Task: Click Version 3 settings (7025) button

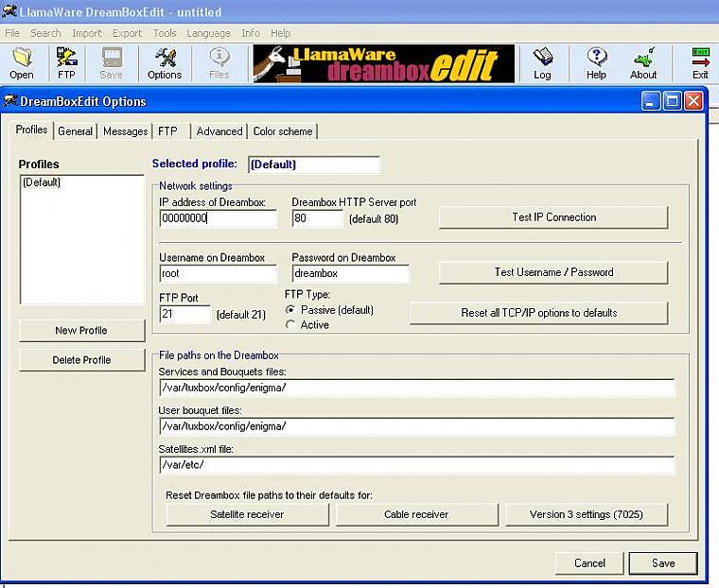Action: 586,514
